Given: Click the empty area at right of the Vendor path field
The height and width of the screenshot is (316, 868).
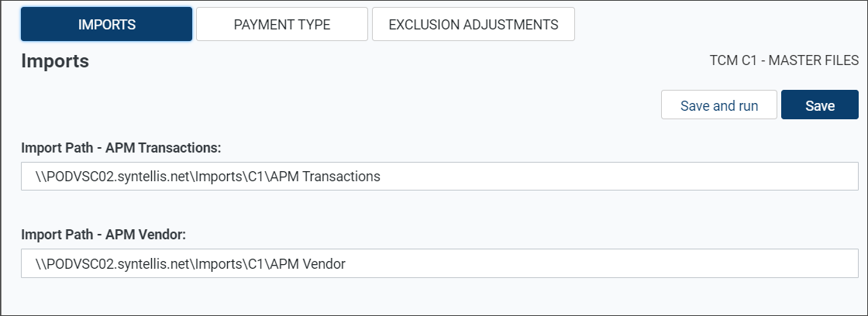Looking at the screenshot, I should (604, 264).
